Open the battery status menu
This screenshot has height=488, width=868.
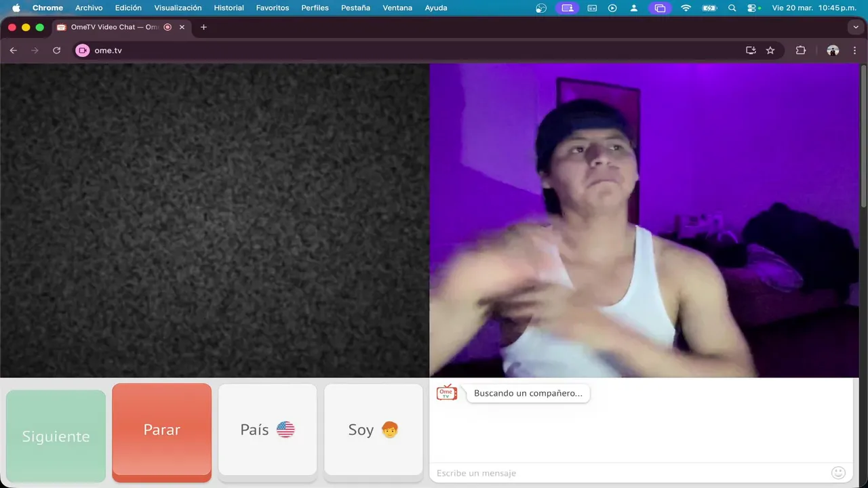pyautogui.click(x=709, y=8)
